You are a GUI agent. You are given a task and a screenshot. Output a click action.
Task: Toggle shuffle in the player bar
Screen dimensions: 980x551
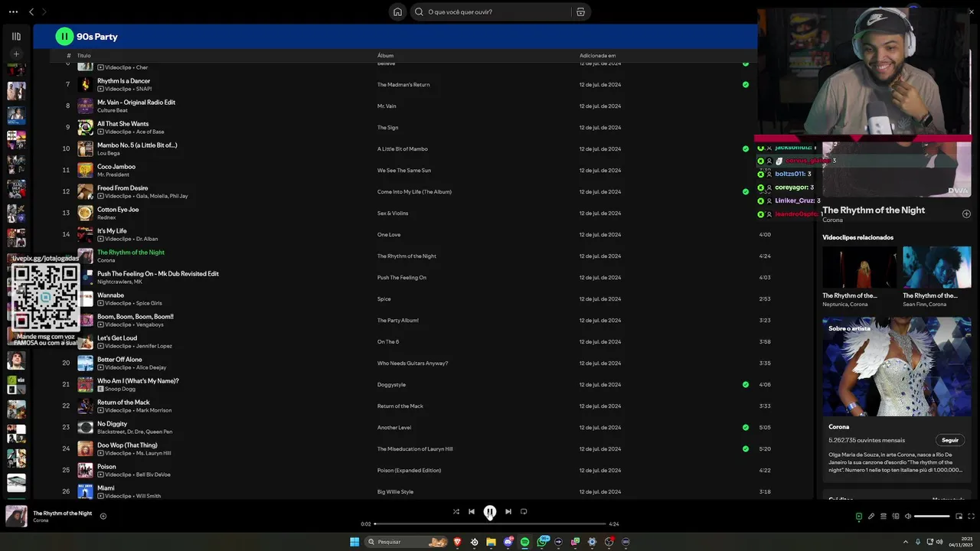point(456,511)
